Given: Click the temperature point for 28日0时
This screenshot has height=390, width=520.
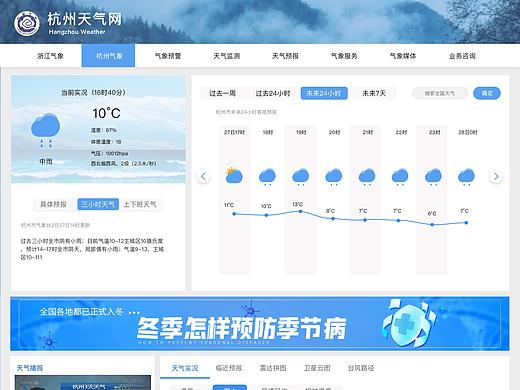Looking at the screenshot, I should [x=466, y=222].
